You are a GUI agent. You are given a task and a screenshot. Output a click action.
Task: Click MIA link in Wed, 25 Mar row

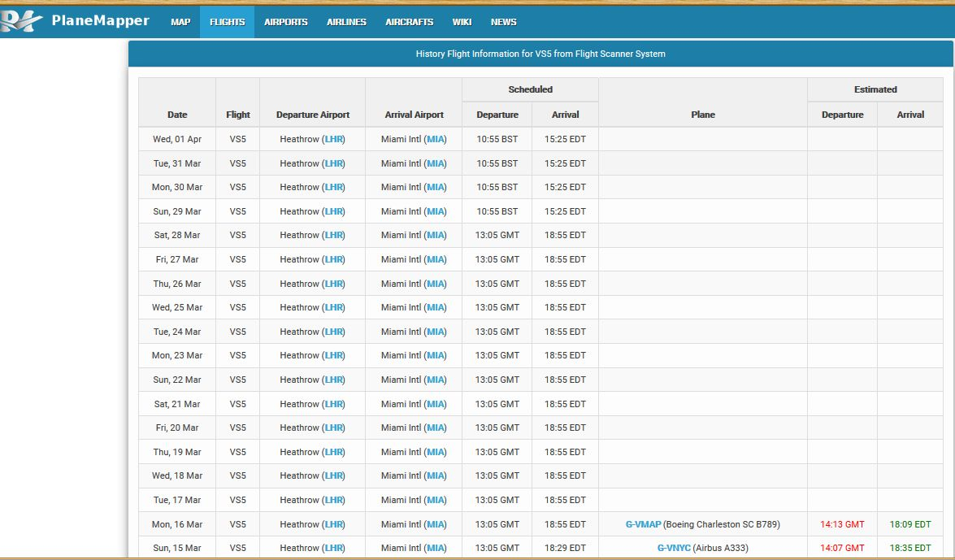click(x=436, y=308)
